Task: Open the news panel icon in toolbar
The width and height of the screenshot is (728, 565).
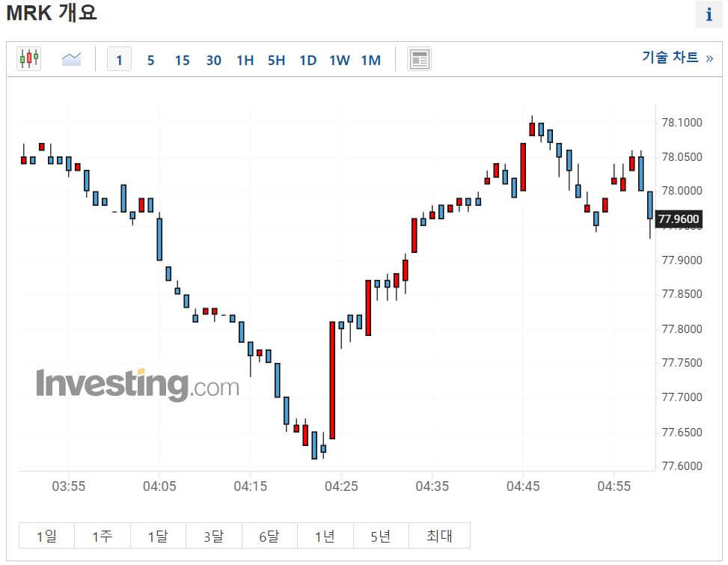Action: [419, 59]
